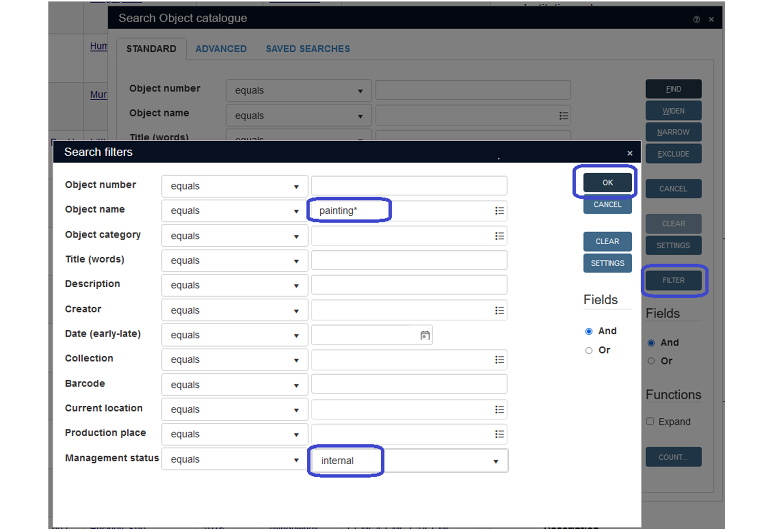Screen dimensions: 774x532
Task: Expand the Management status value dropdown
Action: 495,461
